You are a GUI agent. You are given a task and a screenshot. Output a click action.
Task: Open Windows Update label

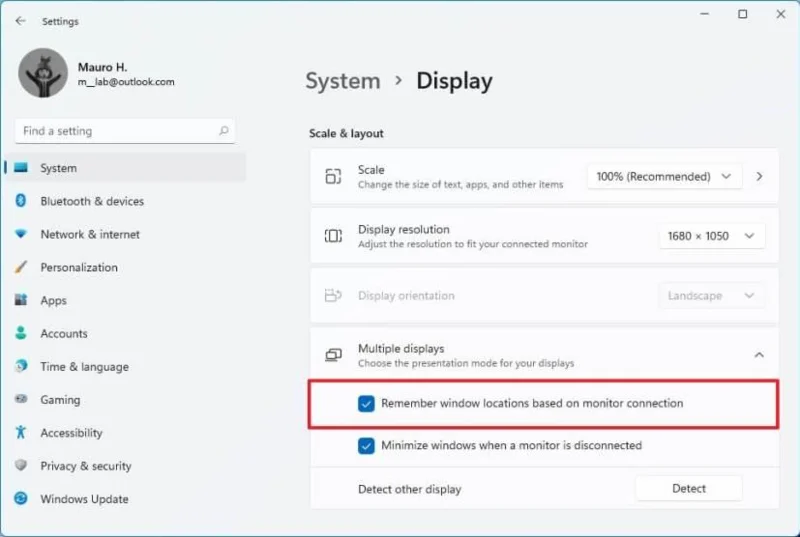coord(84,499)
